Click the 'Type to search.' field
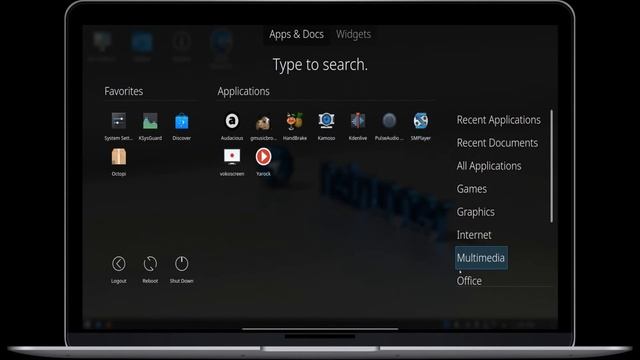Image resolution: width=640 pixels, height=360 pixels. [320, 65]
